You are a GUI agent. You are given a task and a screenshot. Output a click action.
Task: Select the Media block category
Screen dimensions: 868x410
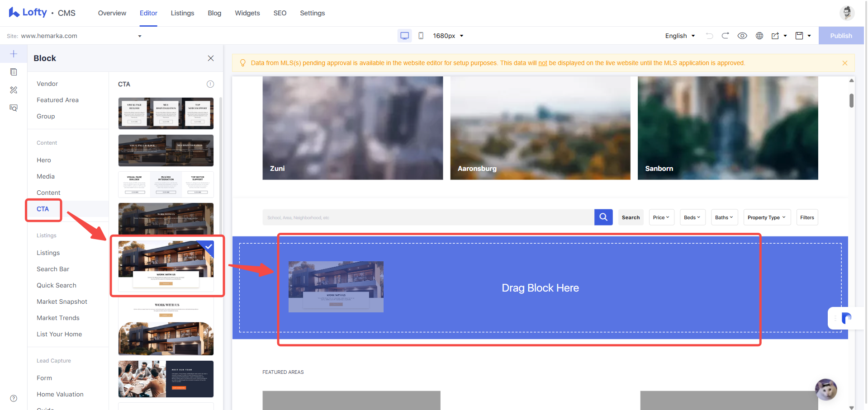click(x=46, y=176)
